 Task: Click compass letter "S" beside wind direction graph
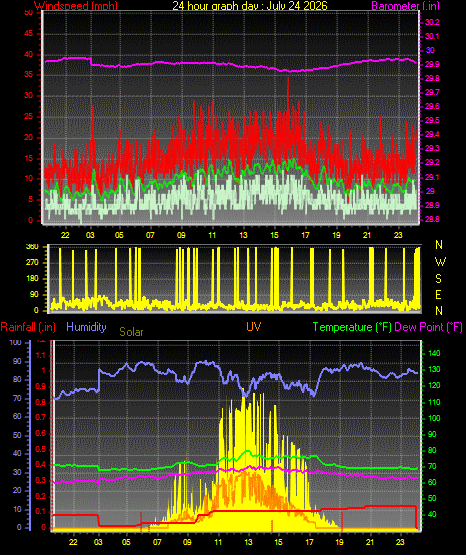[438, 279]
